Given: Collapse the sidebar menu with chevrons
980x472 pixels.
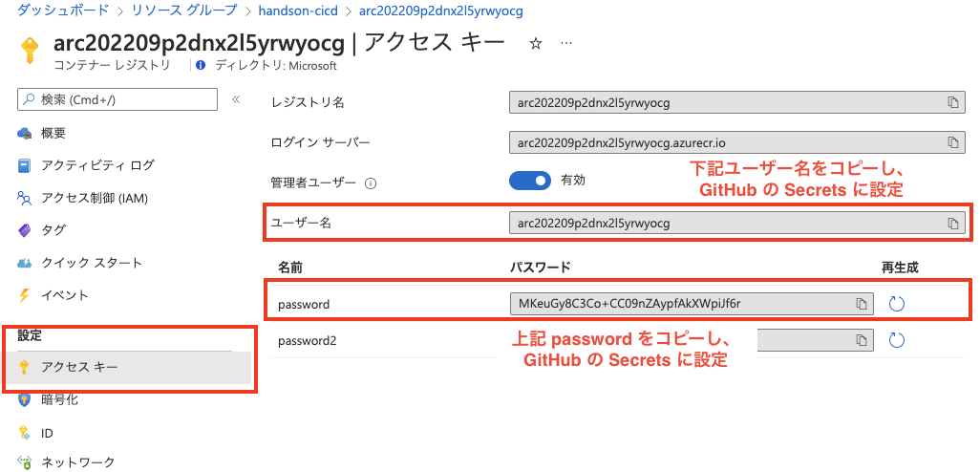Looking at the screenshot, I should pos(236,99).
